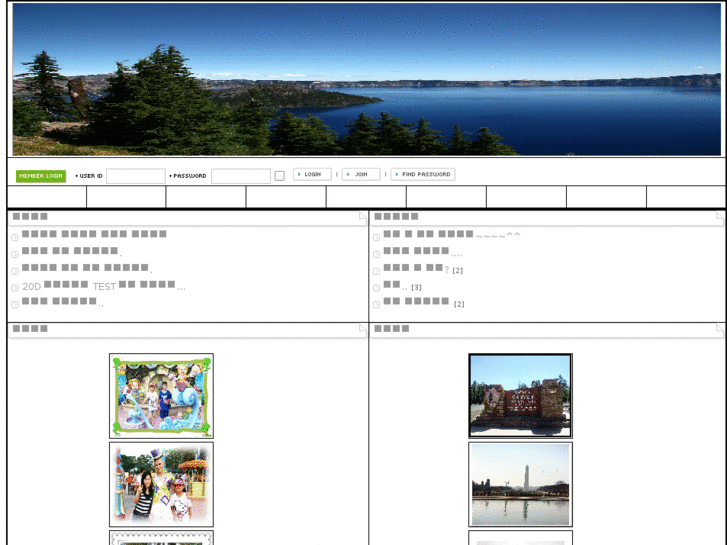Click the green MEMBER LOGIN badge
This screenshot has width=727, height=545.
click(x=41, y=176)
